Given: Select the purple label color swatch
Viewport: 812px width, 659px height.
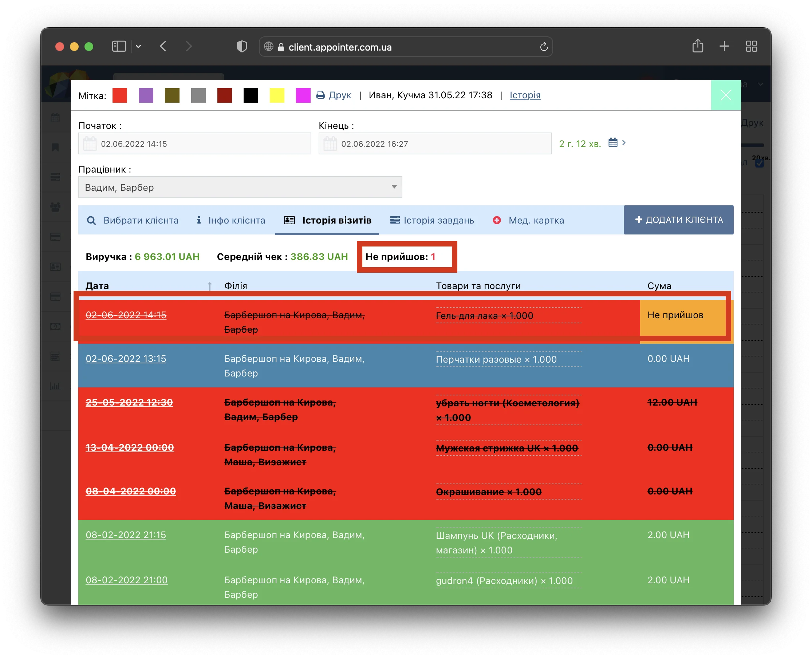Looking at the screenshot, I should click(146, 95).
